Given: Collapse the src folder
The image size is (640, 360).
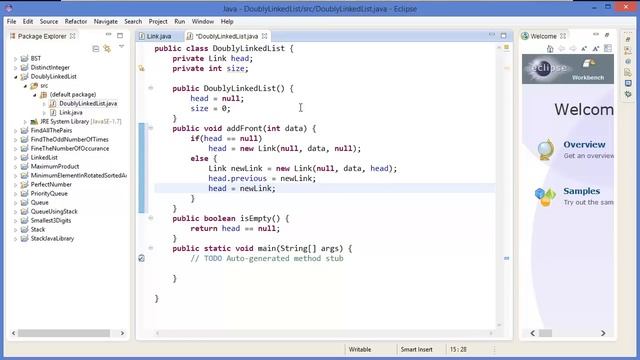Looking at the screenshot, I should 25,86.
